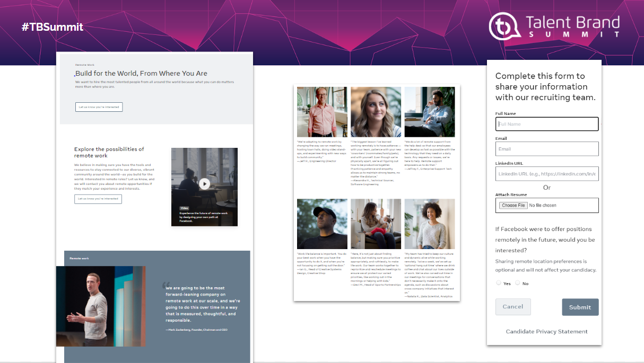Click the 'Complete this form' heading text
This screenshot has width=644, height=363.
[x=545, y=87]
